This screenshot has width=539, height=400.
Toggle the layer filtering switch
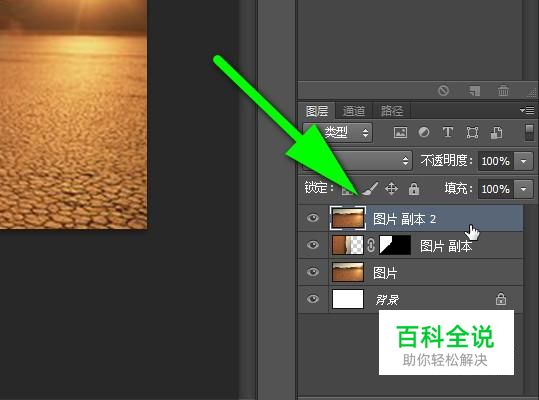(530, 133)
